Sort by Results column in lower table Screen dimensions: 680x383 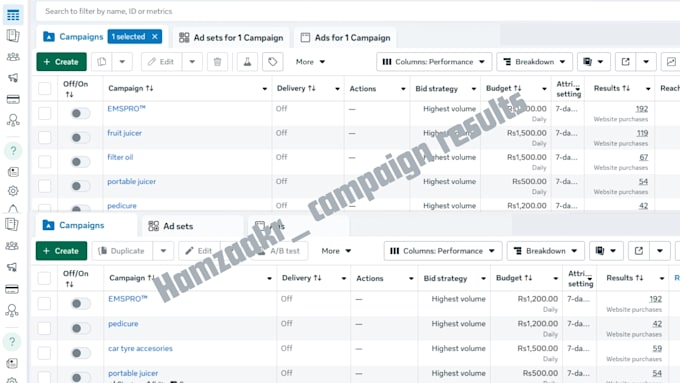coord(624,278)
